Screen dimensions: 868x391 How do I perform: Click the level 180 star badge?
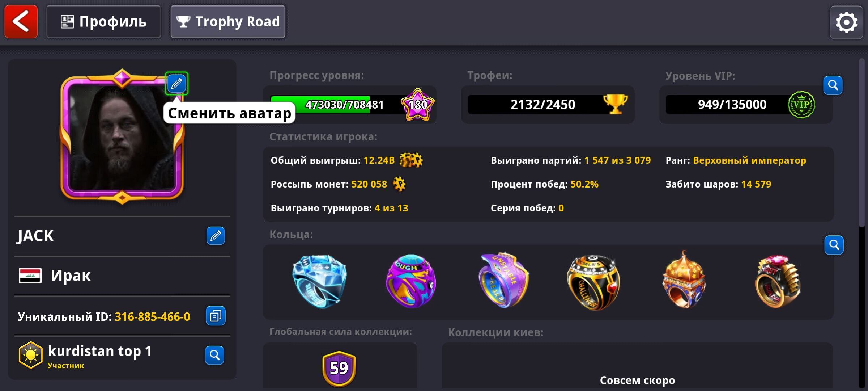(418, 105)
